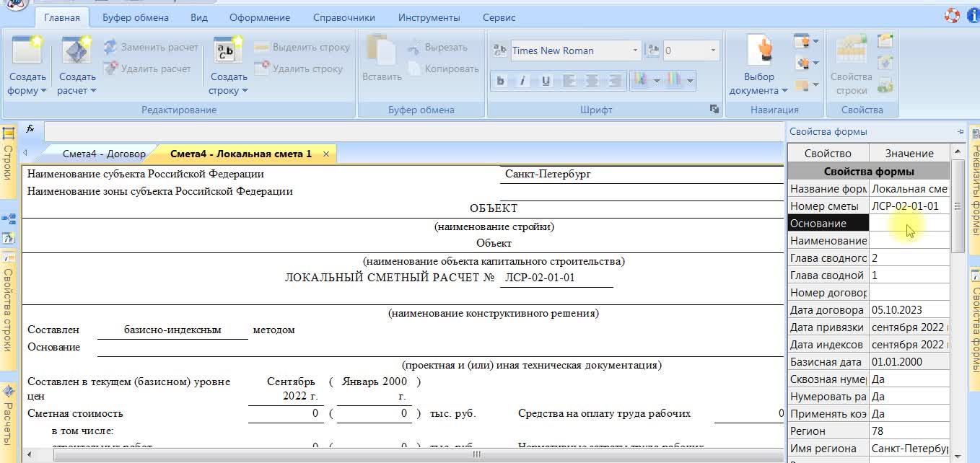Open the Оформление ribbon tab
The width and height of the screenshot is (980, 463).
pyautogui.click(x=260, y=17)
